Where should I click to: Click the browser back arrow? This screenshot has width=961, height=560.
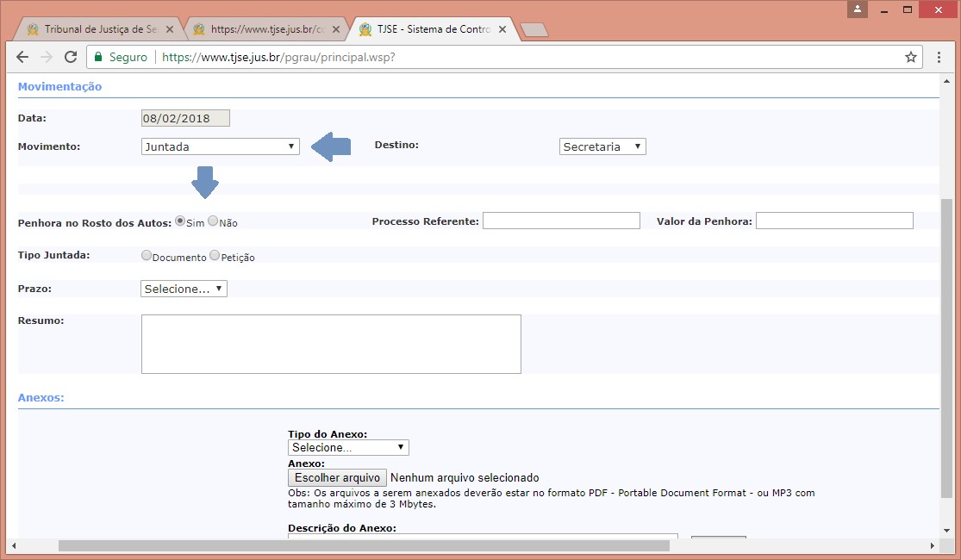pyautogui.click(x=23, y=57)
